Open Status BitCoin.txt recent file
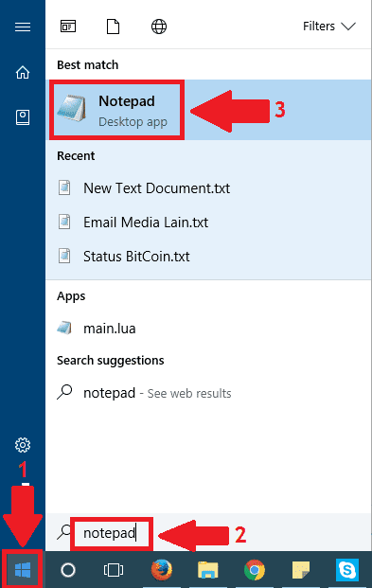372x588 pixels. click(x=208, y=256)
